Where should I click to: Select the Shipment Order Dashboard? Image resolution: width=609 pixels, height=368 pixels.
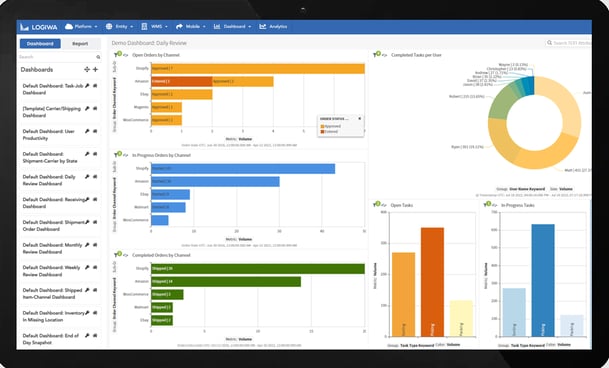tap(54, 225)
